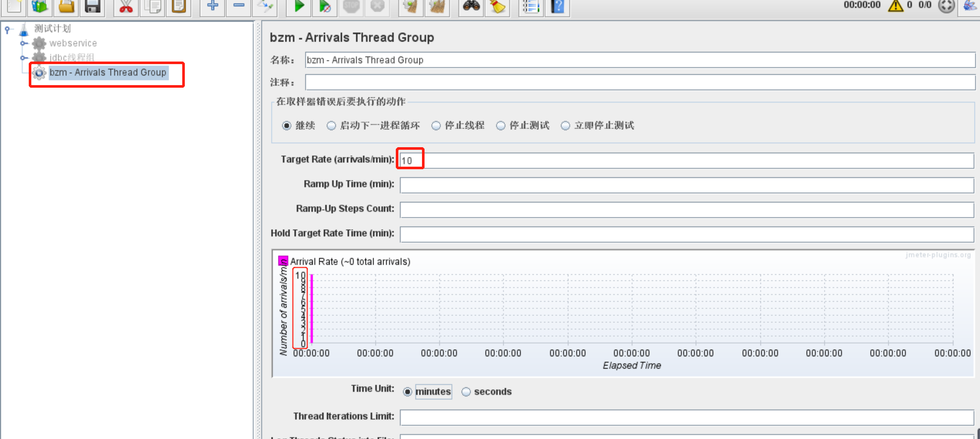Viewport: 980px width, 439px height.
Task: Click the 0/0 thread count indicator
Action: click(925, 5)
